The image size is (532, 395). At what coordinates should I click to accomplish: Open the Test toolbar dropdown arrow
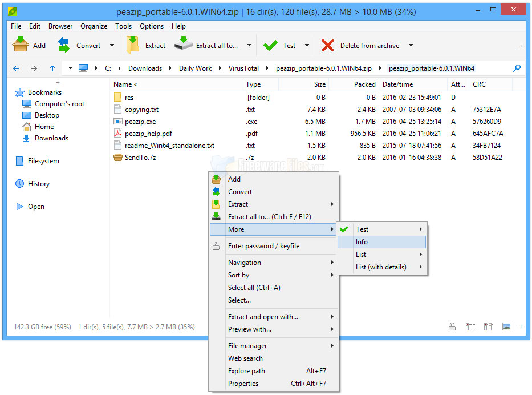[x=307, y=45]
